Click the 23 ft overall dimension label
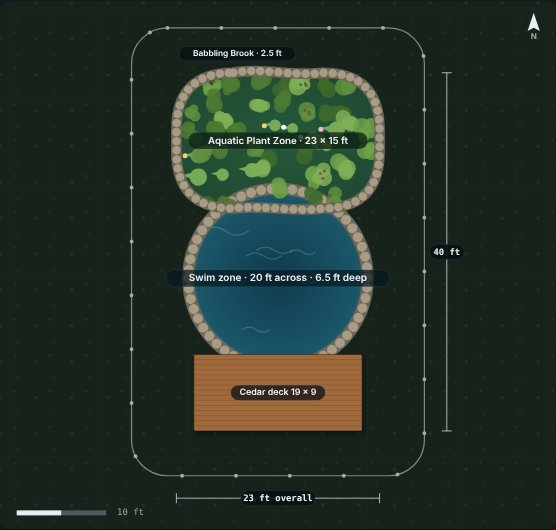Viewport: 556px width, 530px height. click(x=277, y=498)
